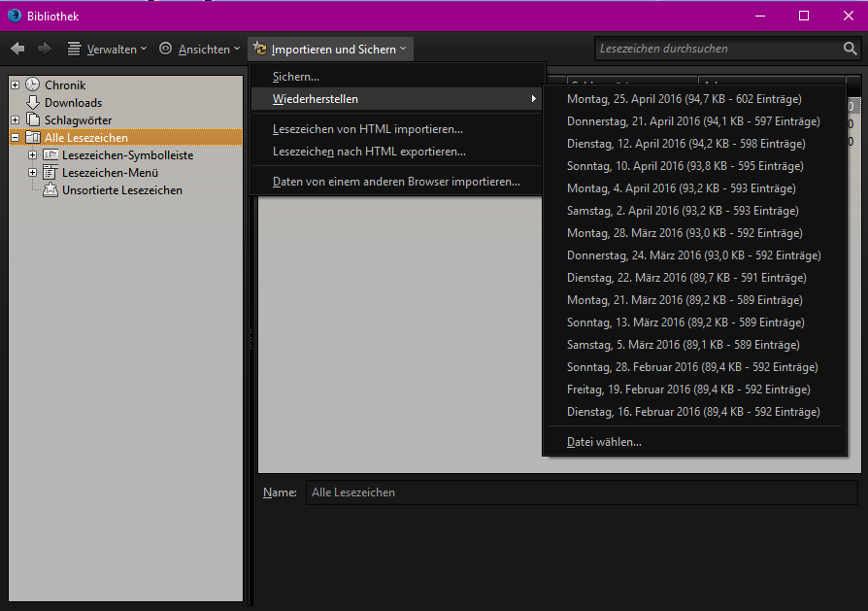Viewport: 868px width, 611px height.
Task: Expand the Lesezeichen-Menü tree node
Action: [x=33, y=173]
